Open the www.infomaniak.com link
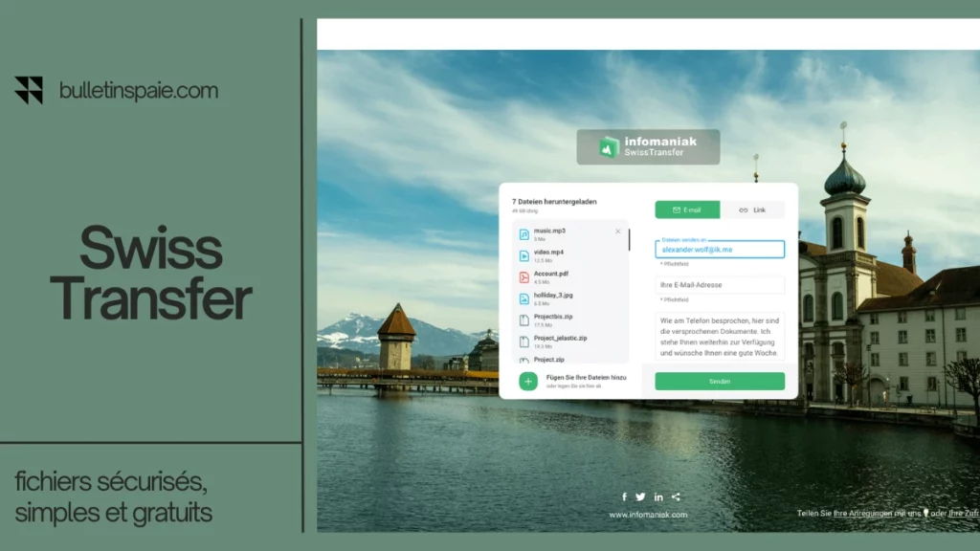This screenshot has height=551, width=980. (648, 515)
